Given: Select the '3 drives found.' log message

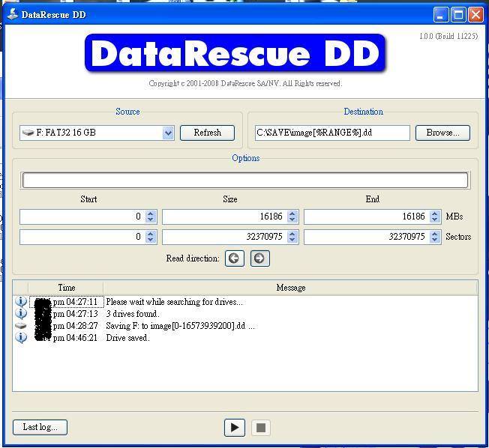Looking at the screenshot, I should pos(133,314).
